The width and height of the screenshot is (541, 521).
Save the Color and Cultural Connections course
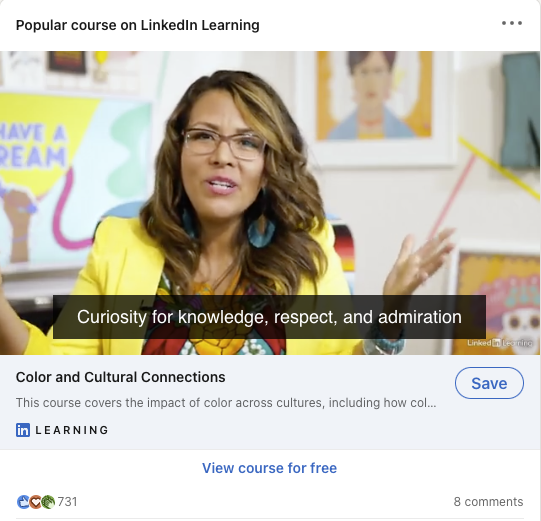(x=489, y=383)
